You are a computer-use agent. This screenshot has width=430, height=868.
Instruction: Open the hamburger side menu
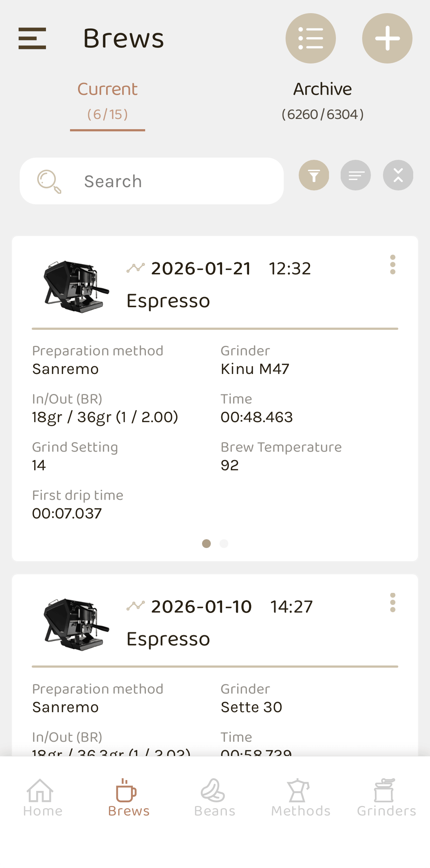click(x=32, y=38)
